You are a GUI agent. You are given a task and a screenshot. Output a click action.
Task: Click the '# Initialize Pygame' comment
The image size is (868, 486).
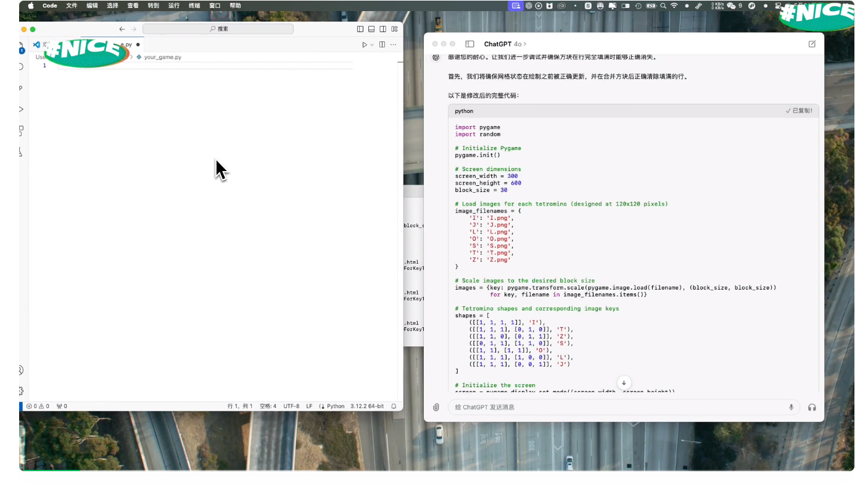click(488, 148)
